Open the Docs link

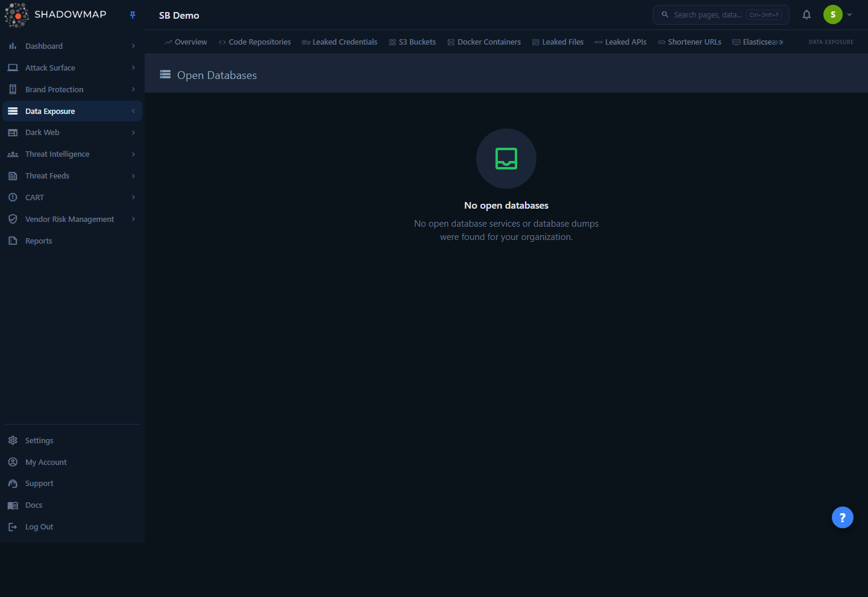point(34,505)
